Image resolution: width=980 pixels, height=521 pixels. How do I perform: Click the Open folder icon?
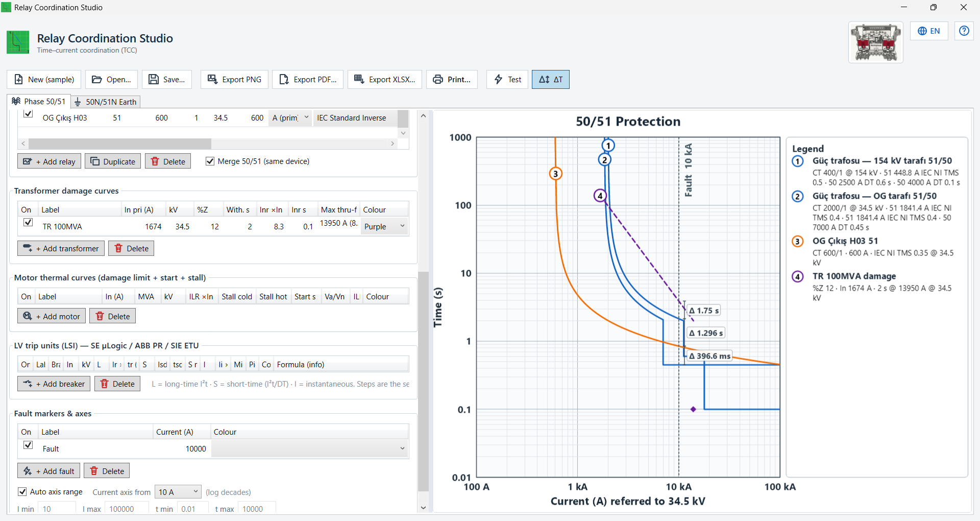point(96,80)
